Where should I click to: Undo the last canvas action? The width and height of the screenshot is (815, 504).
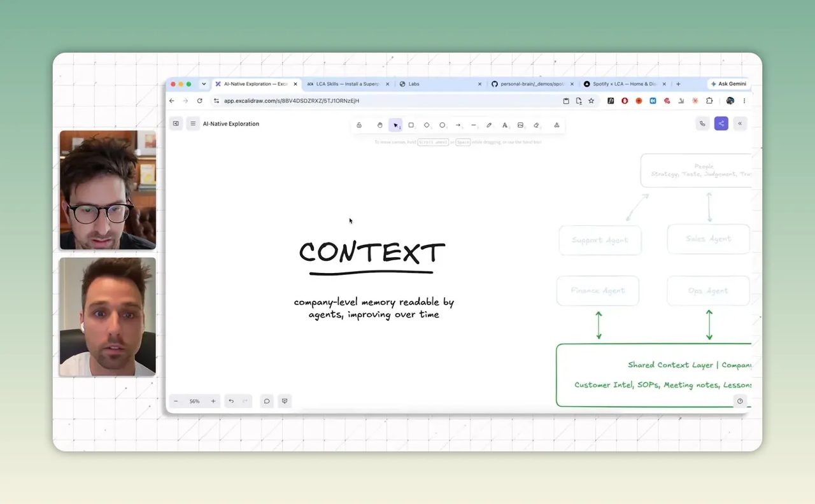(x=231, y=401)
